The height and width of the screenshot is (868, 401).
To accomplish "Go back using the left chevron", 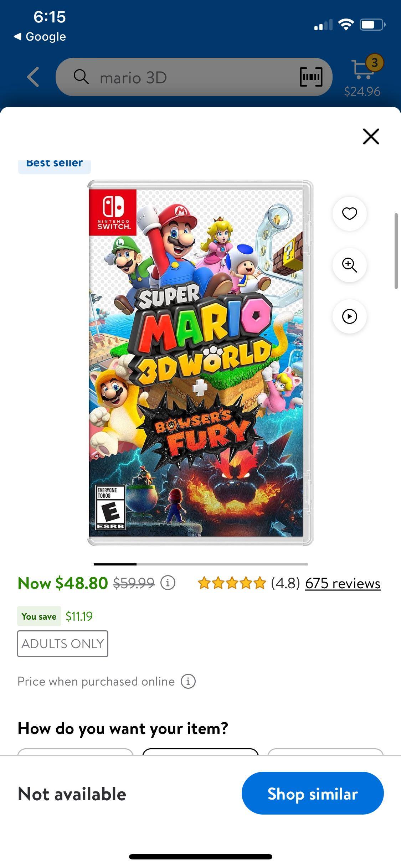I will (x=33, y=77).
